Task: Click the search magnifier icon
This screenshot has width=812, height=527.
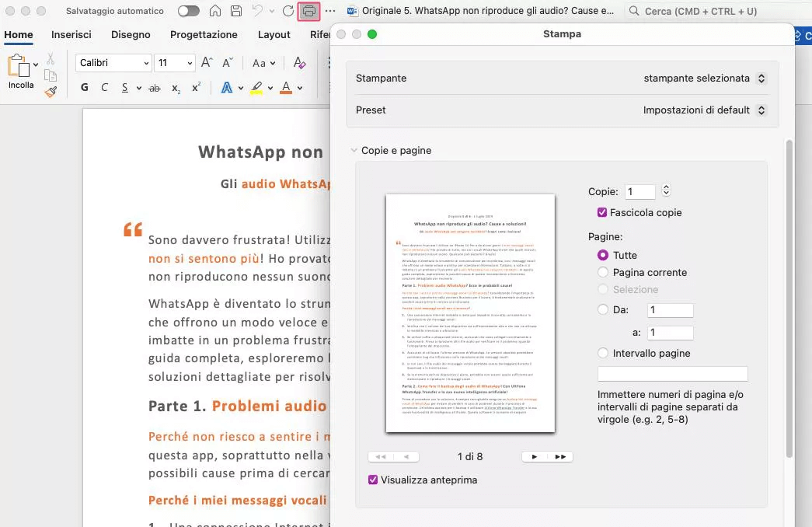Action: (x=634, y=11)
